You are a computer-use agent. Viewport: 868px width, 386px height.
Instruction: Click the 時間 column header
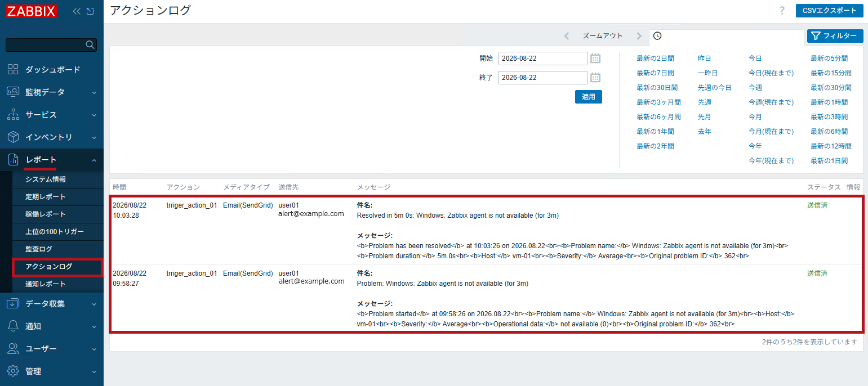[119, 187]
